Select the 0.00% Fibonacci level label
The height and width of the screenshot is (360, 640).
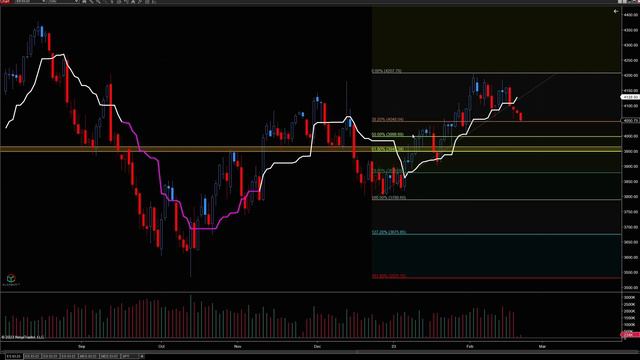(387, 71)
